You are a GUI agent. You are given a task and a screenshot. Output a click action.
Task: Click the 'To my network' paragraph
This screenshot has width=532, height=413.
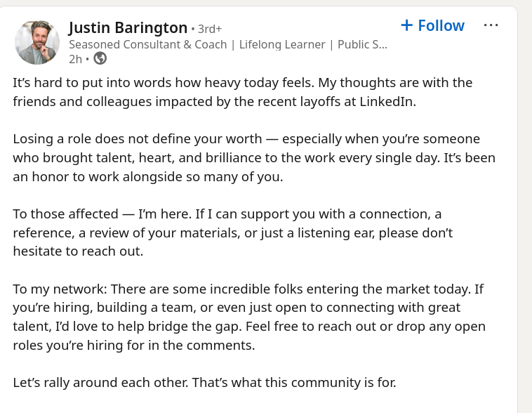(x=249, y=317)
